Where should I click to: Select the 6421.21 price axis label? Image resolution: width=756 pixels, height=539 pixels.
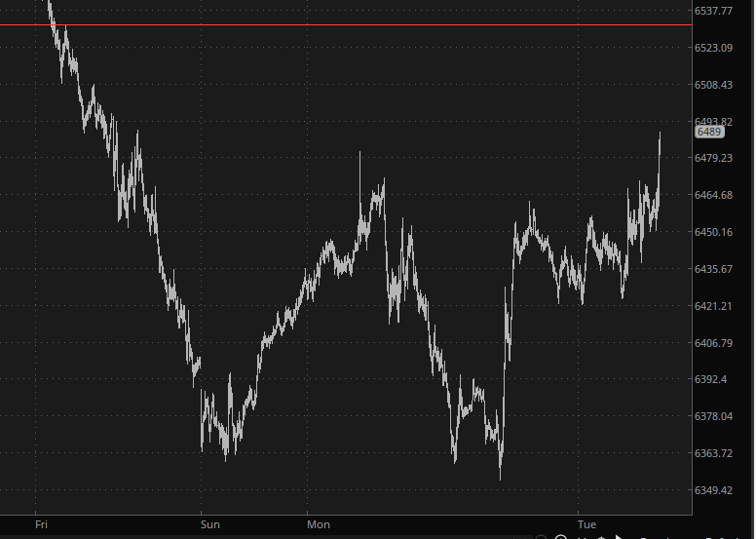coord(713,306)
